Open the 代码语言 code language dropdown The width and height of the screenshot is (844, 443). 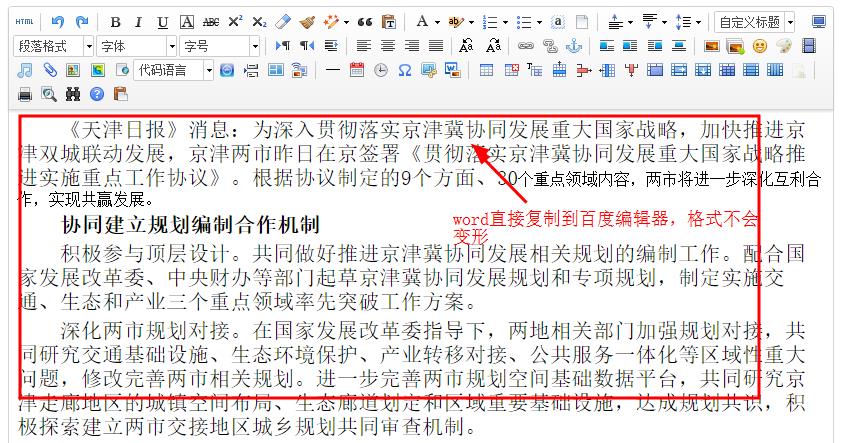point(174,70)
